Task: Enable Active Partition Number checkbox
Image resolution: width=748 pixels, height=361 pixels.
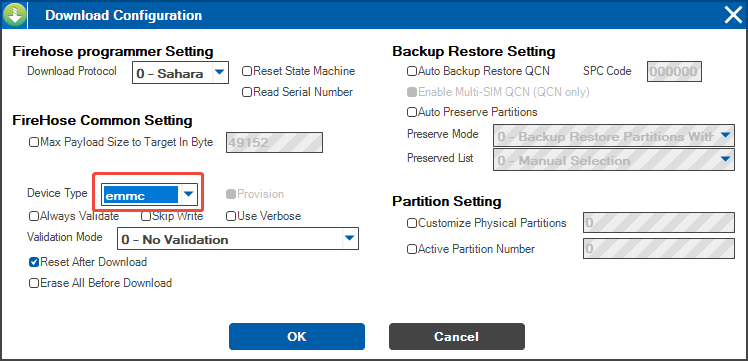Action: click(x=412, y=249)
